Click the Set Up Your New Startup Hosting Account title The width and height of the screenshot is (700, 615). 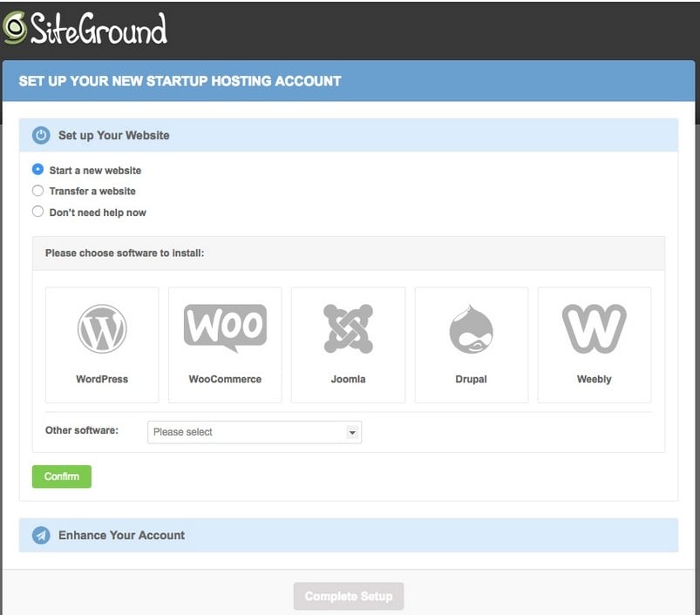pos(180,81)
